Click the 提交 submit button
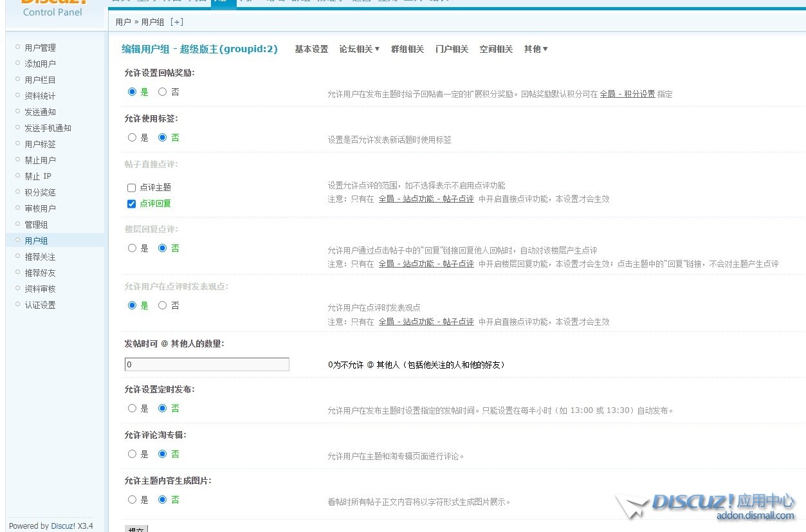 (136, 529)
